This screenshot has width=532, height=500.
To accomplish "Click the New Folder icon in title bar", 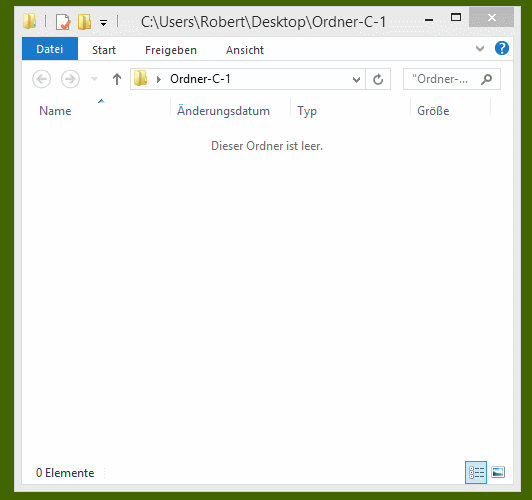I will pos(84,22).
